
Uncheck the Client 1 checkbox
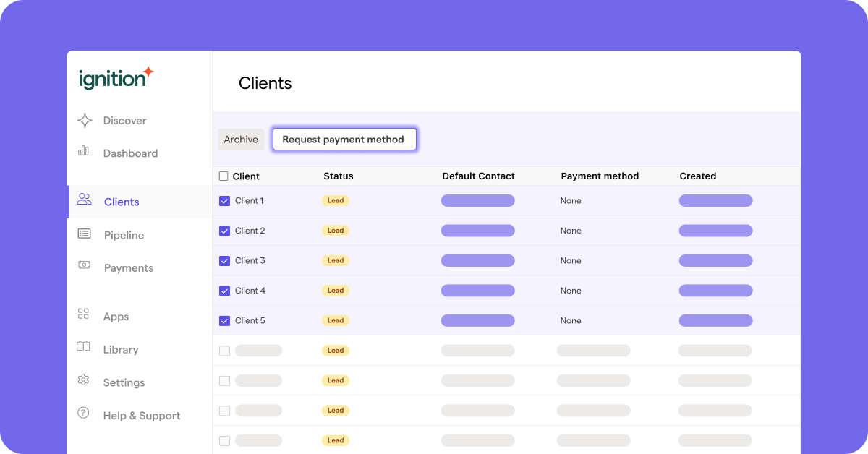[224, 200]
